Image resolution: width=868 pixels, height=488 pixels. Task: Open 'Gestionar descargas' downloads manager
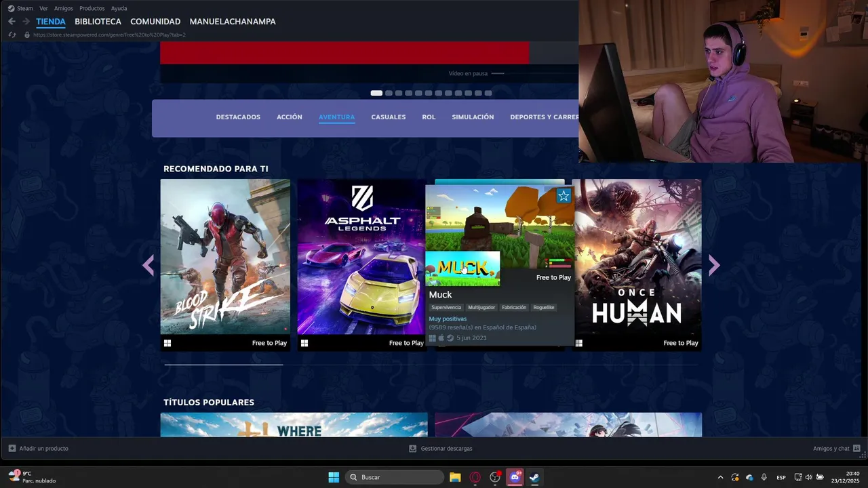[x=441, y=449]
